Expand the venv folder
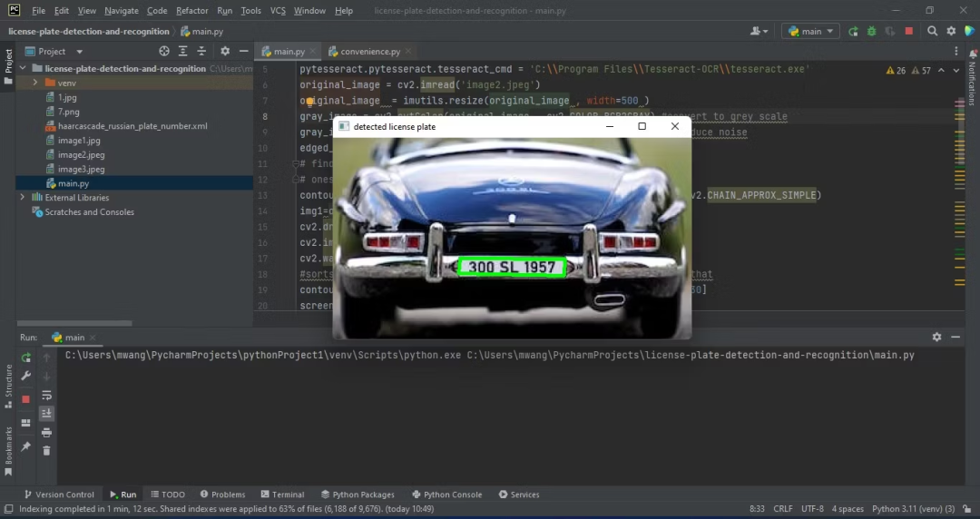 pos(35,83)
